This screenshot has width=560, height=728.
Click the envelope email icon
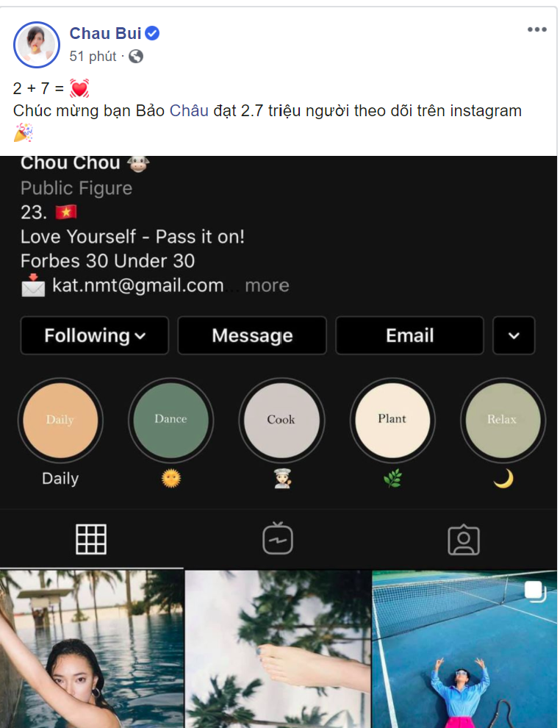[x=33, y=285]
